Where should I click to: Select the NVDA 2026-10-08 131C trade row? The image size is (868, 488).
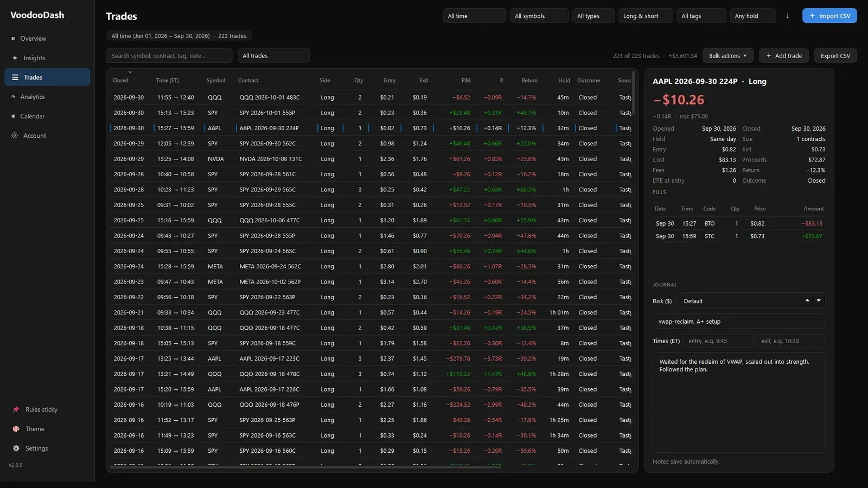pos(372,159)
